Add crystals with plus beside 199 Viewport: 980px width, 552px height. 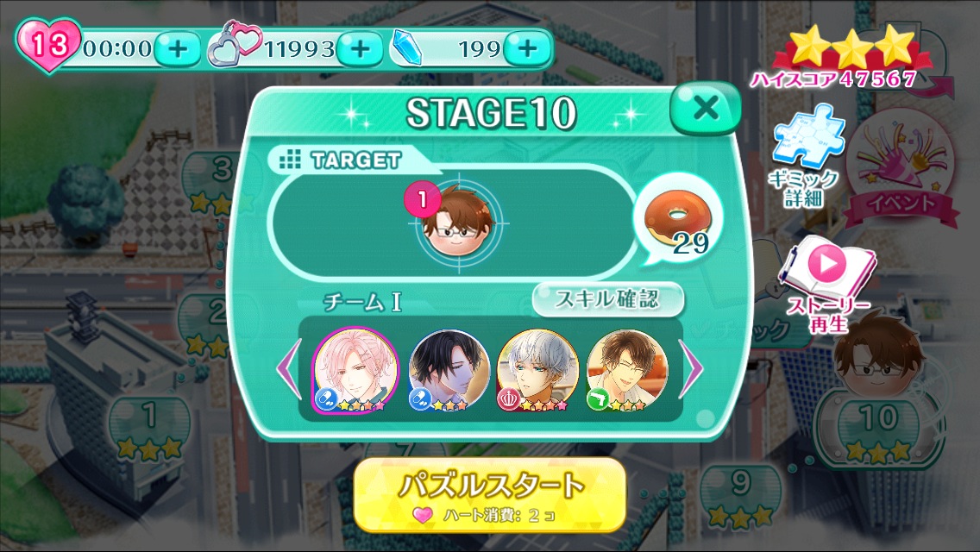[x=527, y=49]
